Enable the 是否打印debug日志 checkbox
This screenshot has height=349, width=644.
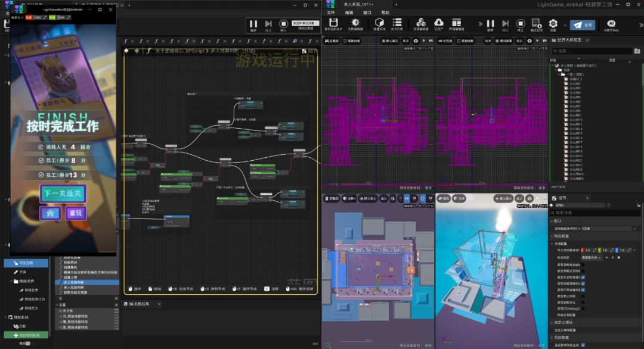point(583,309)
